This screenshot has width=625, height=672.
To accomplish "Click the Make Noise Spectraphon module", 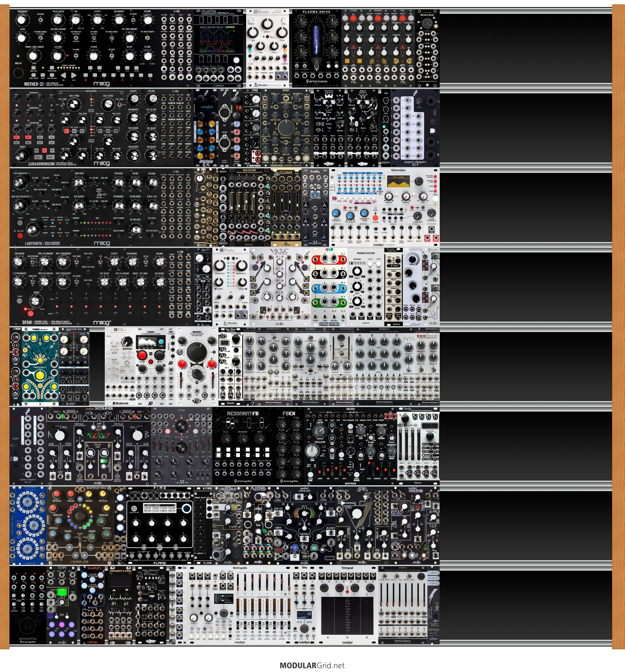I will point(98,446).
